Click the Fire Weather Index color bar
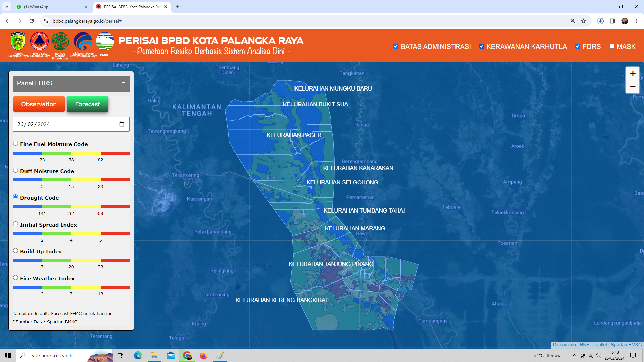Viewport: 644px width, 362px height. (x=71, y=287)
